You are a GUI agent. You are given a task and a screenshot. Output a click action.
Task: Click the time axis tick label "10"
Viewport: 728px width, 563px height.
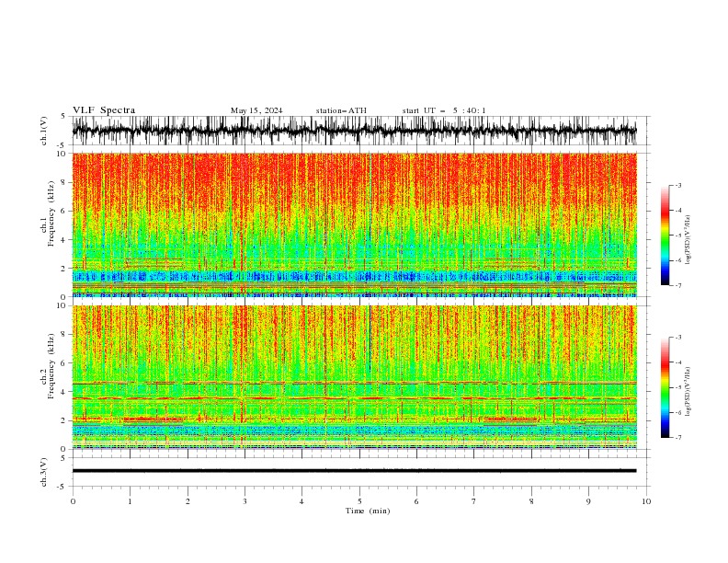pyautogui.click(x=646, y=501)
